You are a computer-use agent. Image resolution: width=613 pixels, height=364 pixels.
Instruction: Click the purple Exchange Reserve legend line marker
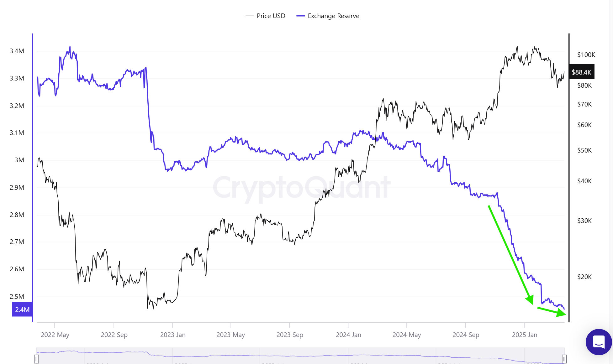point(300,16)
